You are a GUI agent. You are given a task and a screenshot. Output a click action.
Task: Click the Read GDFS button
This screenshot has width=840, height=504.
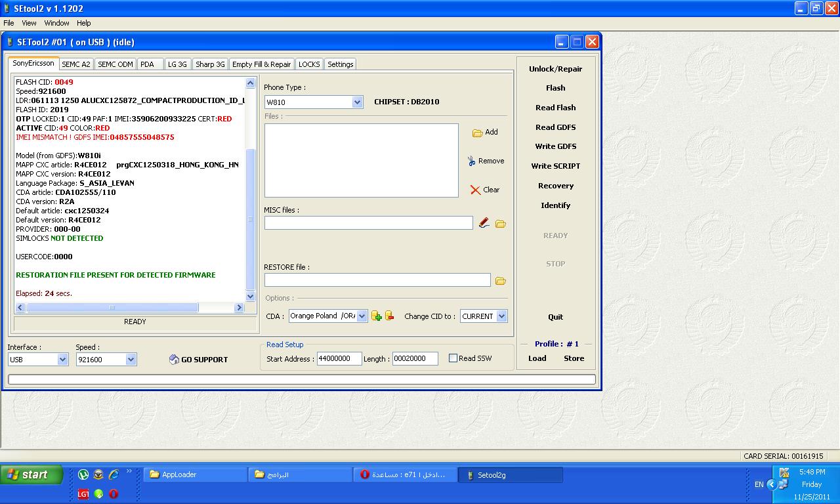click(x=555, y=127)
